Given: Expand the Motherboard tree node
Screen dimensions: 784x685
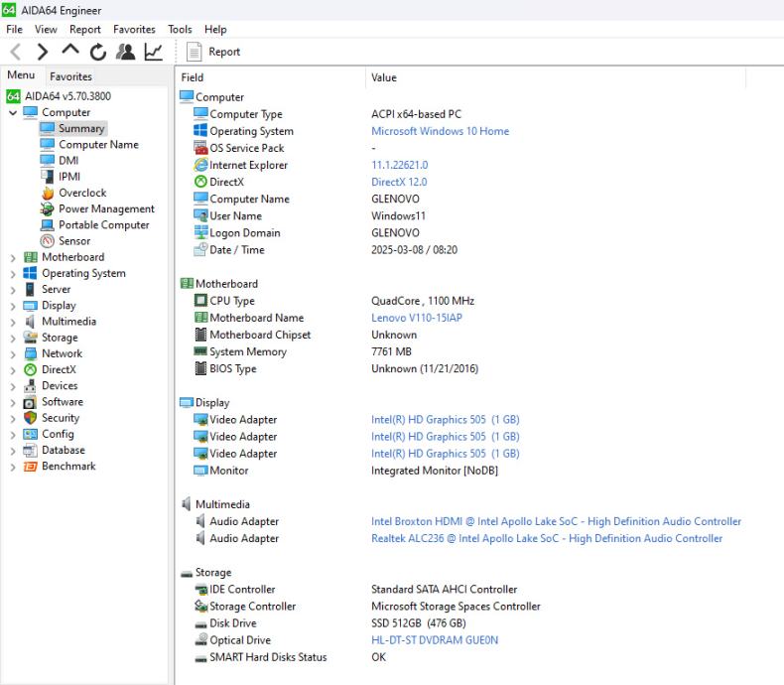Looking at the screenshot, I should [x=13, y=257].
